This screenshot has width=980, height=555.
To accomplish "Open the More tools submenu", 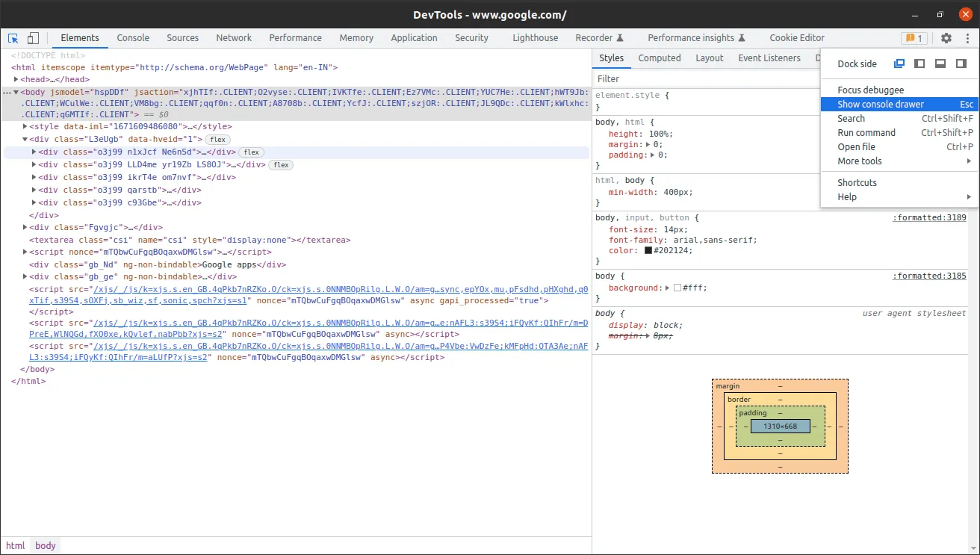I will tap(899, 161).
